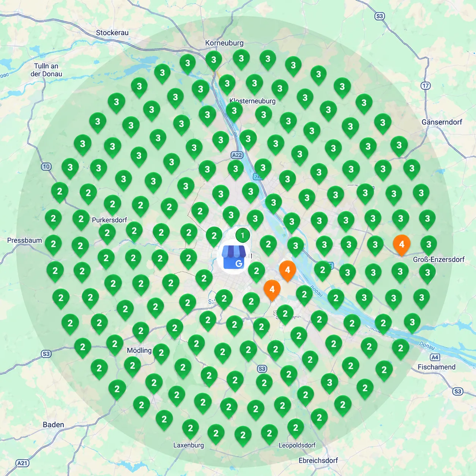Click the Mödling town label
476x476 pixels.
click(139, 350)
